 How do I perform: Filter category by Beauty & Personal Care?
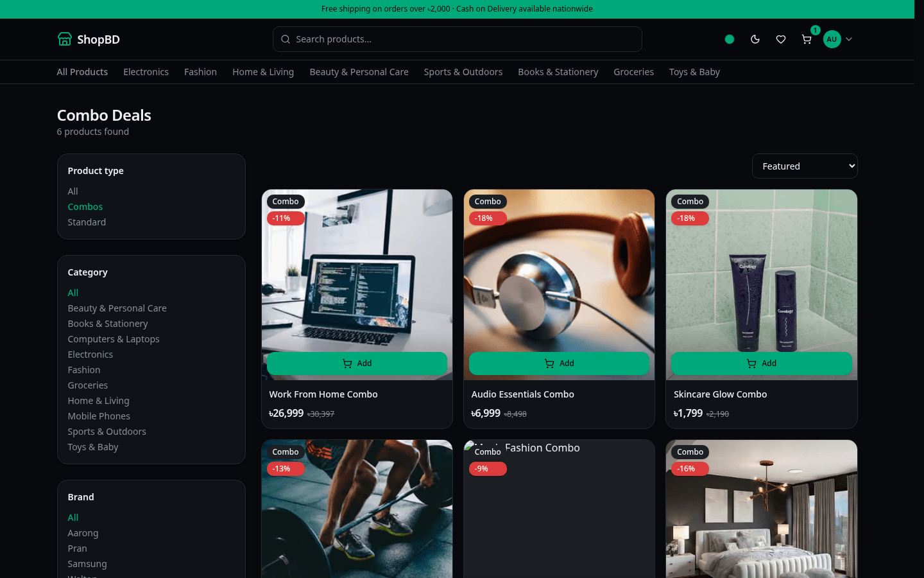pos(117,308)
